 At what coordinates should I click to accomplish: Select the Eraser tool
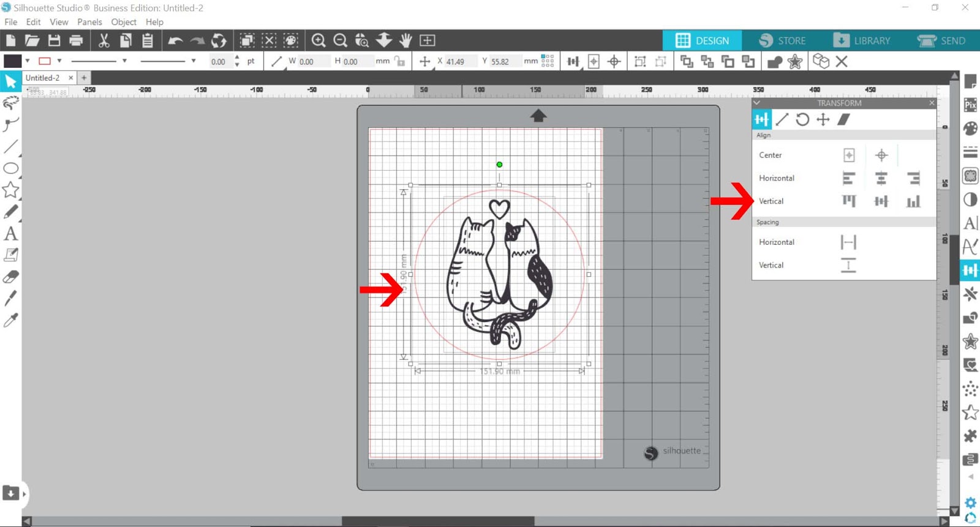(x=10, y=277)
